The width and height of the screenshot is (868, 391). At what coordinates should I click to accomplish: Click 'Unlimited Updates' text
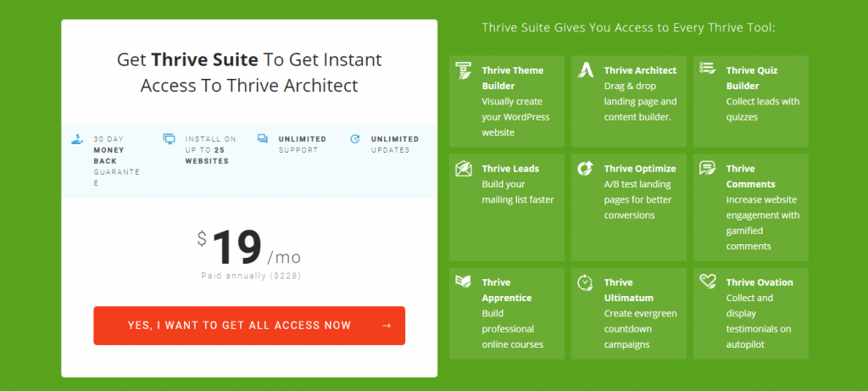tap(395, 144)
